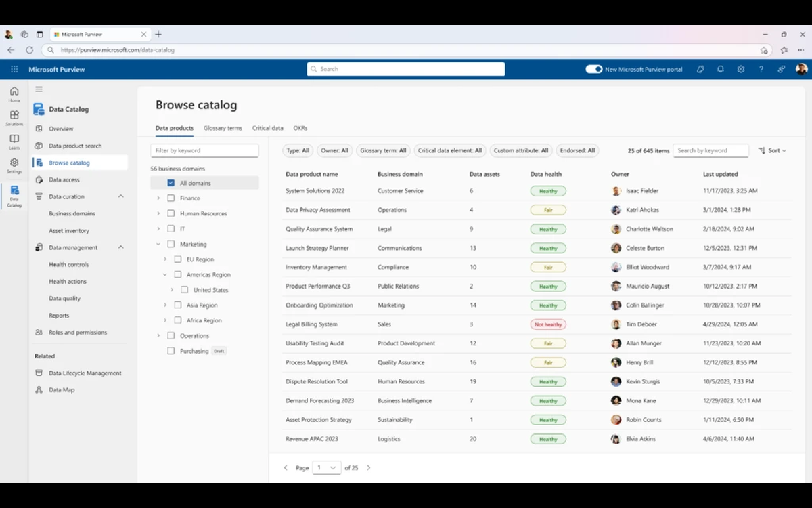Click the Purview top search box

point(406,69)
